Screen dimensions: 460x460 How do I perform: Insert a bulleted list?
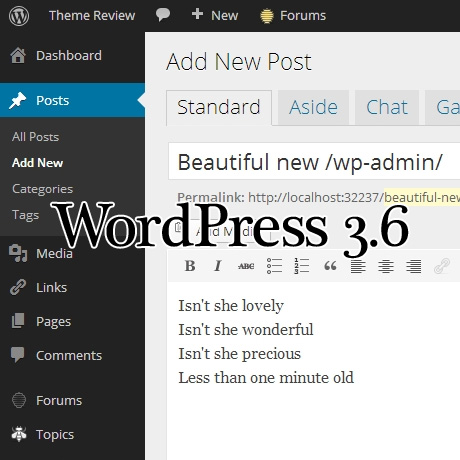[x=274, y=266]
